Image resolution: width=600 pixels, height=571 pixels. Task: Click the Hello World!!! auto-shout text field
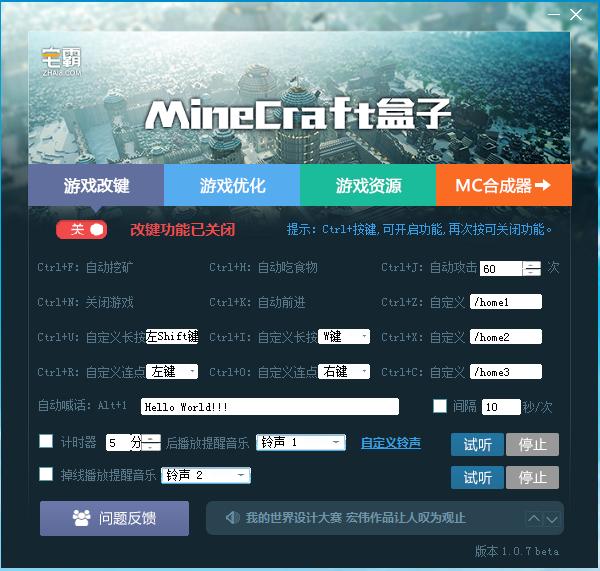tap(268, 407)
